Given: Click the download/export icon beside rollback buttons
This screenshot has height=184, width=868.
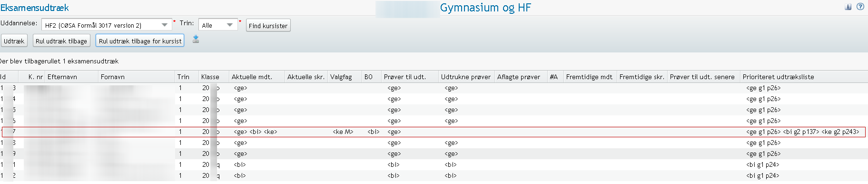Looking at the screenshot, I should tap(196, 40).
